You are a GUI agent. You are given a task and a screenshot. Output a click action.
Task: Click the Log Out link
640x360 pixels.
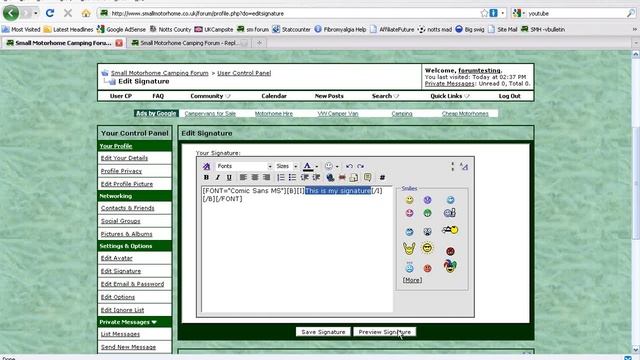[x=509, y=96]
